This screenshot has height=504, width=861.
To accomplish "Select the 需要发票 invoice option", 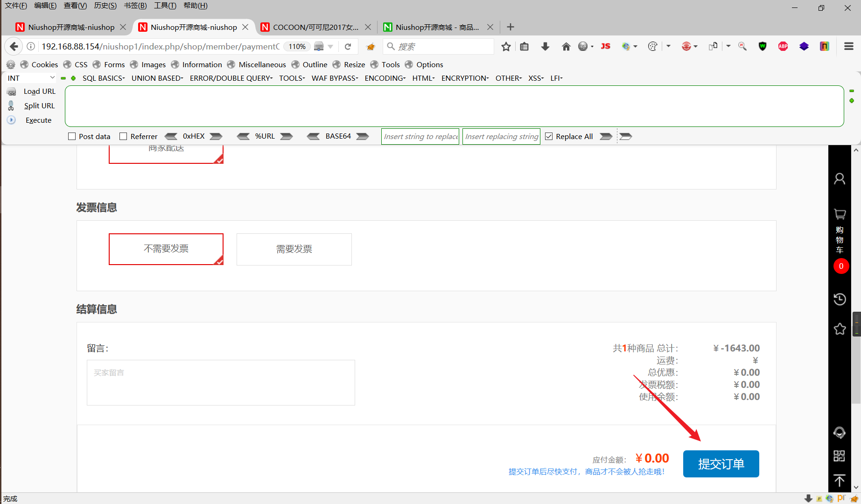I will (x=294, y=249).
